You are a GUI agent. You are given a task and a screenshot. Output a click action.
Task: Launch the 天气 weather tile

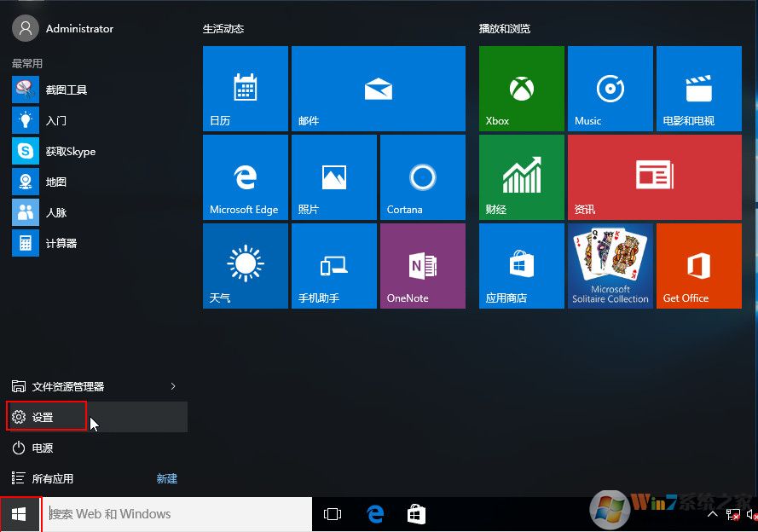click(x=245, y=266)
